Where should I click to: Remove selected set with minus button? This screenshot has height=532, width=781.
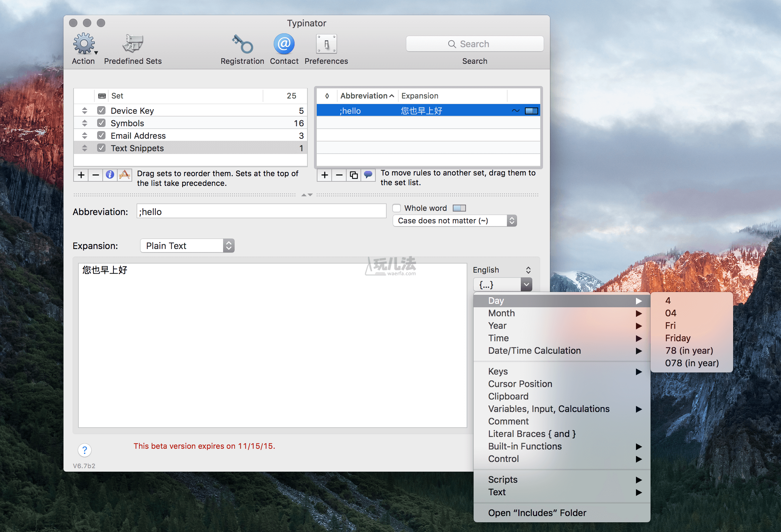[96, 175]
